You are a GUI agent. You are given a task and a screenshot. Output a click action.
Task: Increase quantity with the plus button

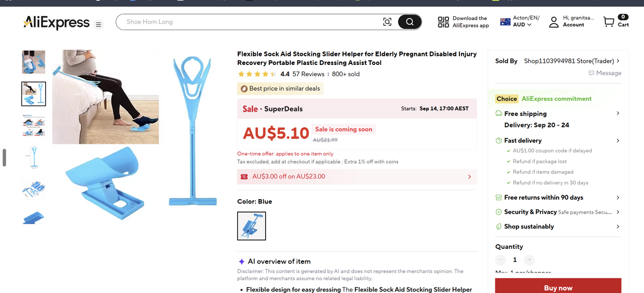(529, 260)
